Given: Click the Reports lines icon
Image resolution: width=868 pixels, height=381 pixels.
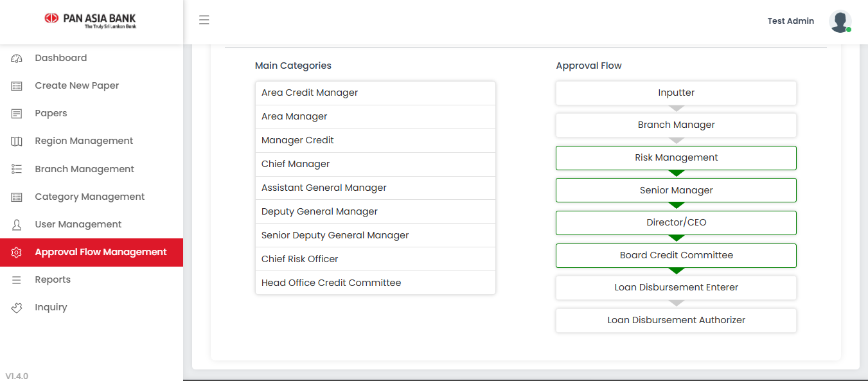Looking at the screenshot, I should click(x=17, y=280).
